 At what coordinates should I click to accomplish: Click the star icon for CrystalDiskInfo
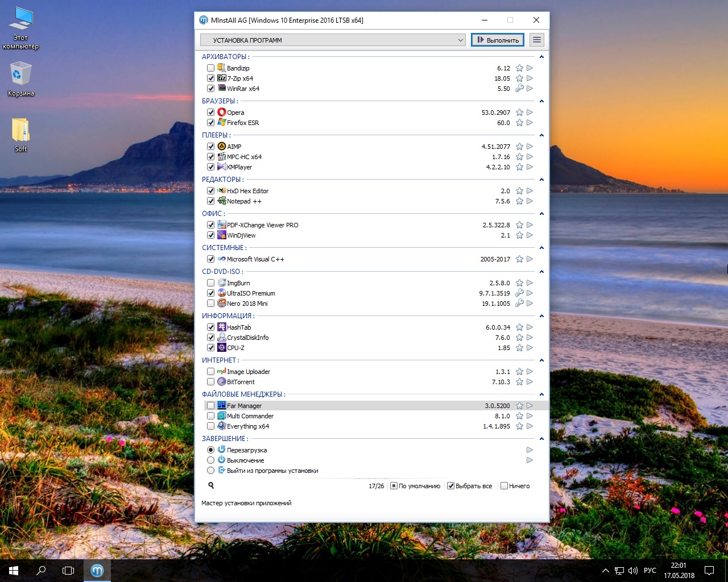pos(519,338)
